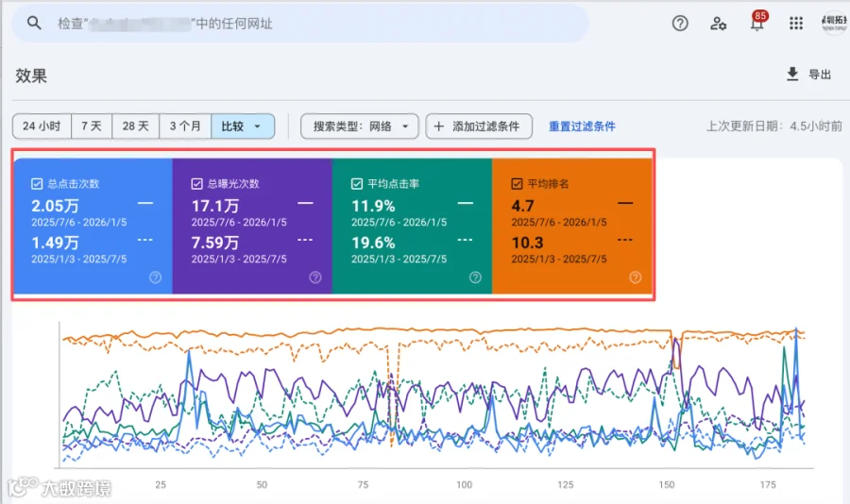The width and height of the screenshot is (850, 504).
Task: Click the 10.3 previous position value
Action: [x=527, y=243]
